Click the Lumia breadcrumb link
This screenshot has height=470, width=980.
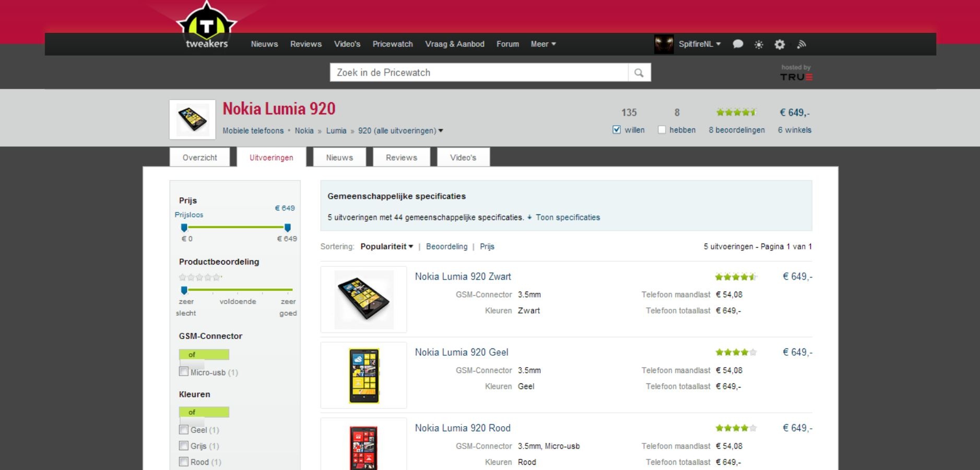336,131
